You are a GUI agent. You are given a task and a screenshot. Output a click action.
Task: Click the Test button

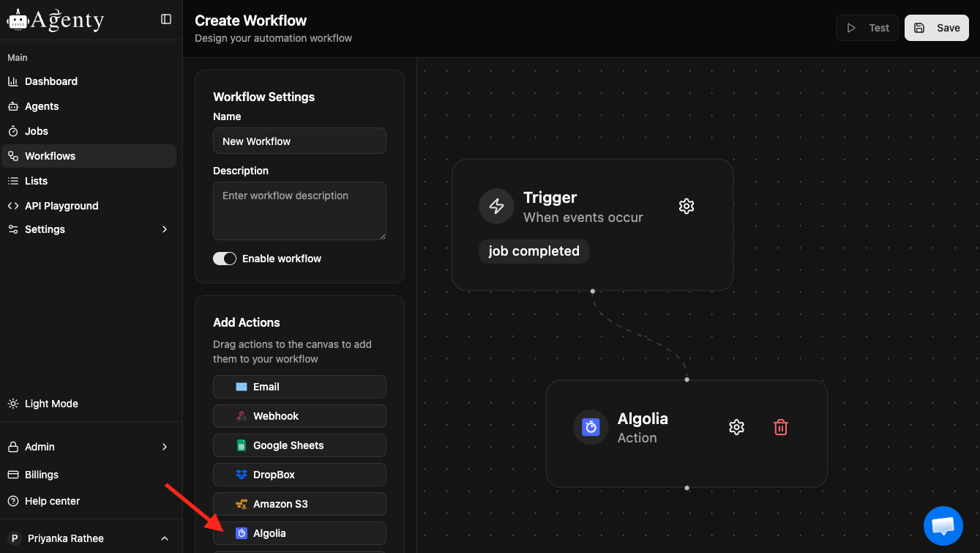click(x=867, y=28)
